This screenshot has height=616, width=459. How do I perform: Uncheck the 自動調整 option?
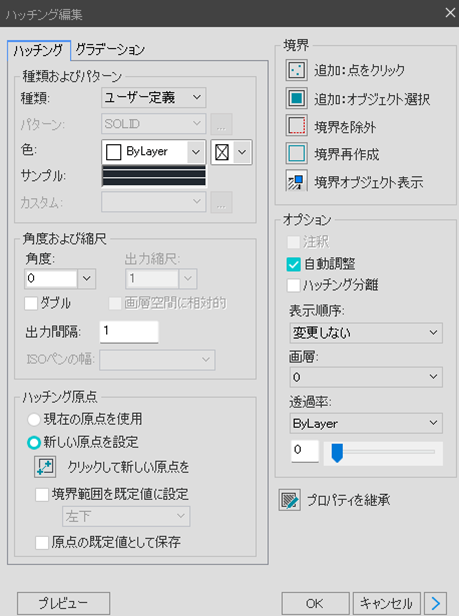pyautogui.click(x=294, y=264)
